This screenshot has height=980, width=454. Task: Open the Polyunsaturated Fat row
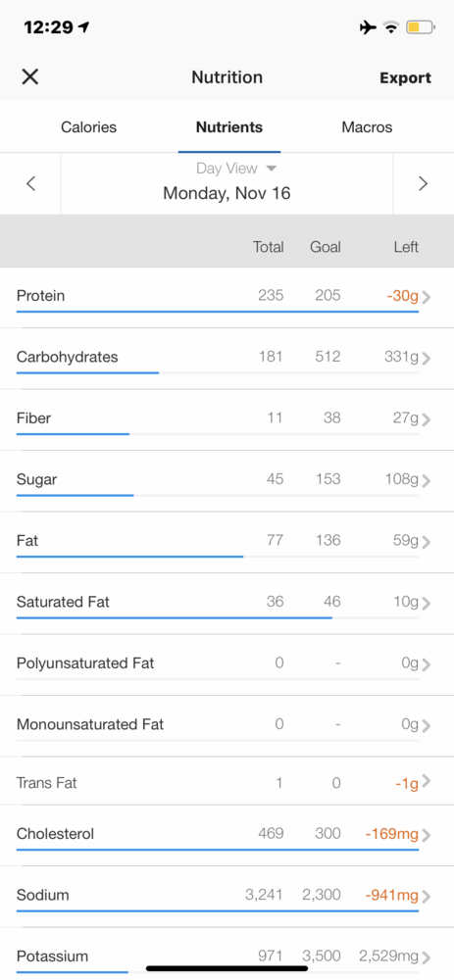point(227,665)
